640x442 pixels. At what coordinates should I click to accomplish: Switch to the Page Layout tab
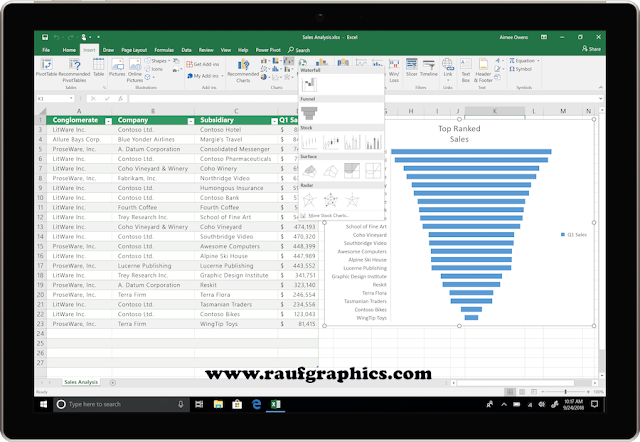pyautogui.click(x=134, y=50)
